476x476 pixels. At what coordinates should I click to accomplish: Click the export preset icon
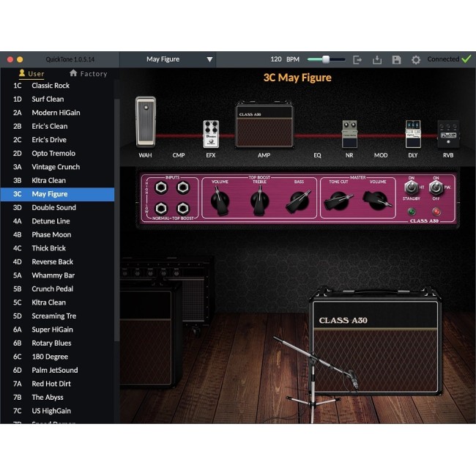click(358, 59)
